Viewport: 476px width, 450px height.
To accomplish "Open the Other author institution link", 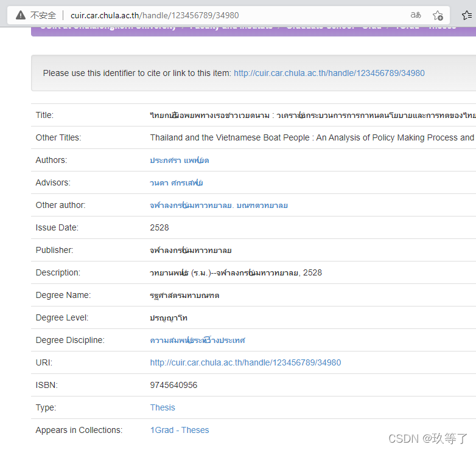I will point(219,205).
